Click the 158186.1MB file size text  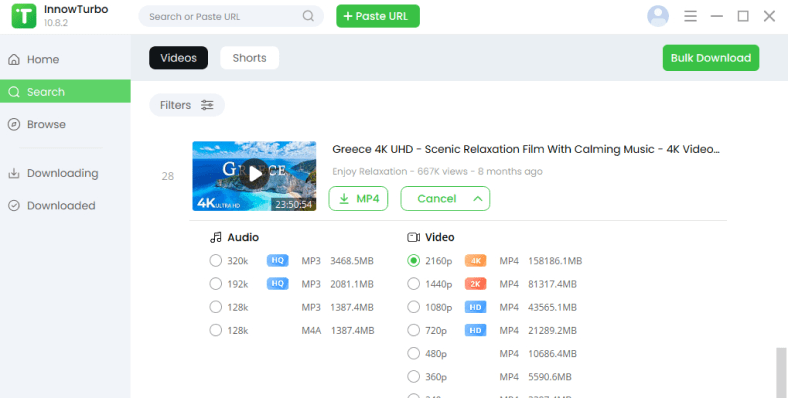tap(555, 261)
